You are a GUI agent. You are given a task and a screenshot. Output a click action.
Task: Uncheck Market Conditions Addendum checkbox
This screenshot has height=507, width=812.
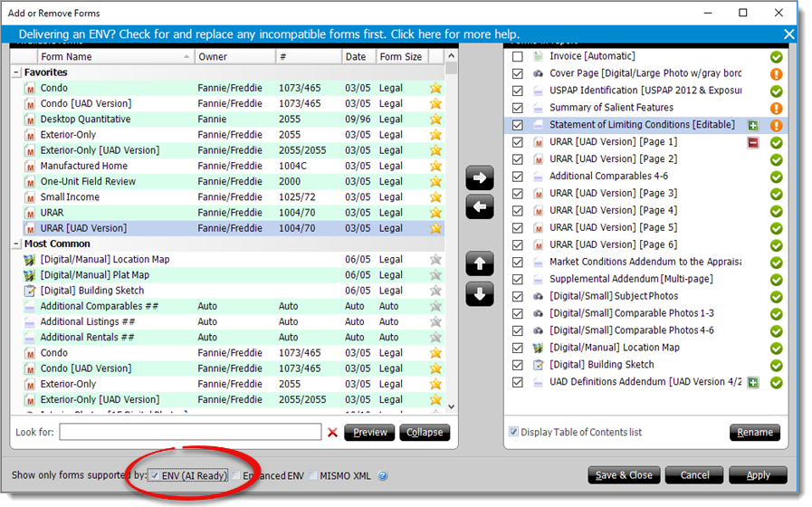coord(517,262)
